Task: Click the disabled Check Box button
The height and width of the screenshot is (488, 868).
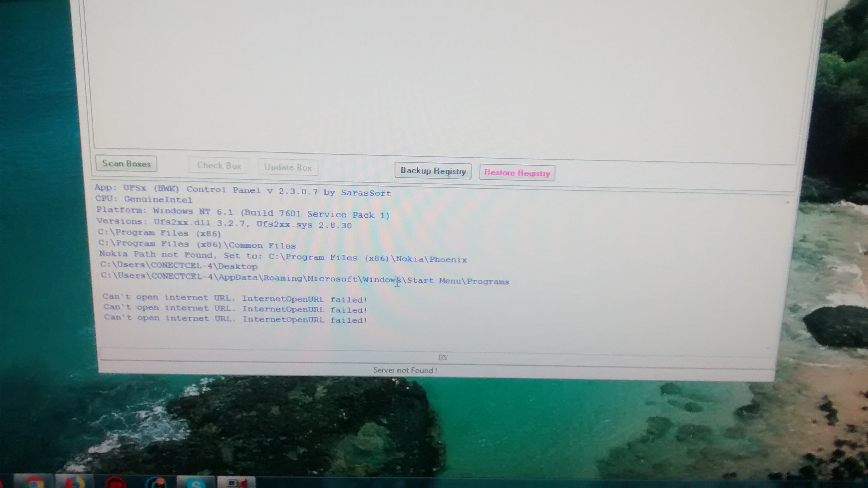Action: click(x=219, y=166)
